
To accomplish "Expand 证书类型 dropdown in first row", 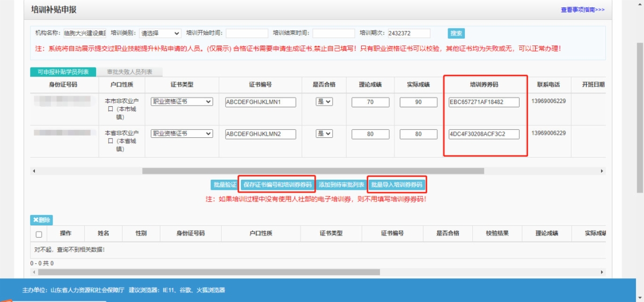I will pos(181,102).
